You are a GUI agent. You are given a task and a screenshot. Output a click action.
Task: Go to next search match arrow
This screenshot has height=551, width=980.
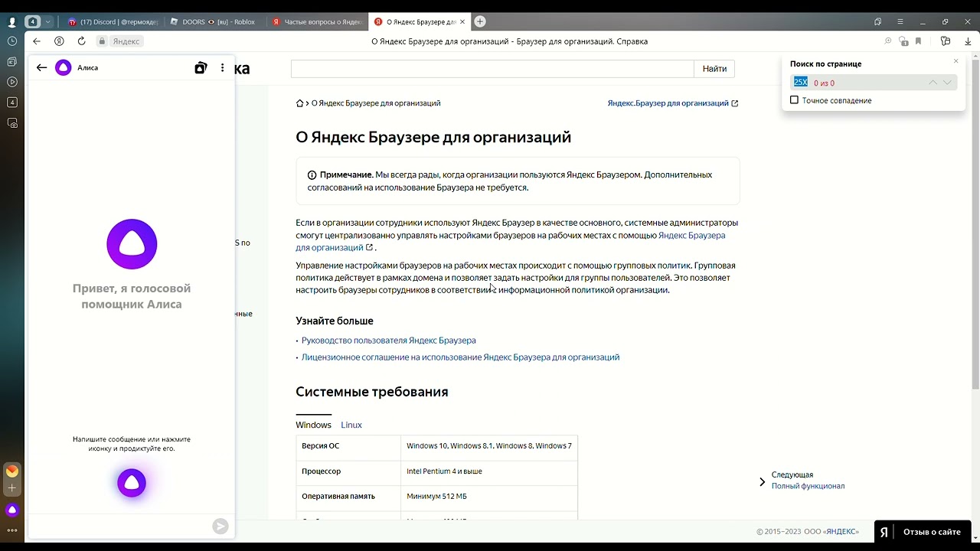[x=948, y=82]
